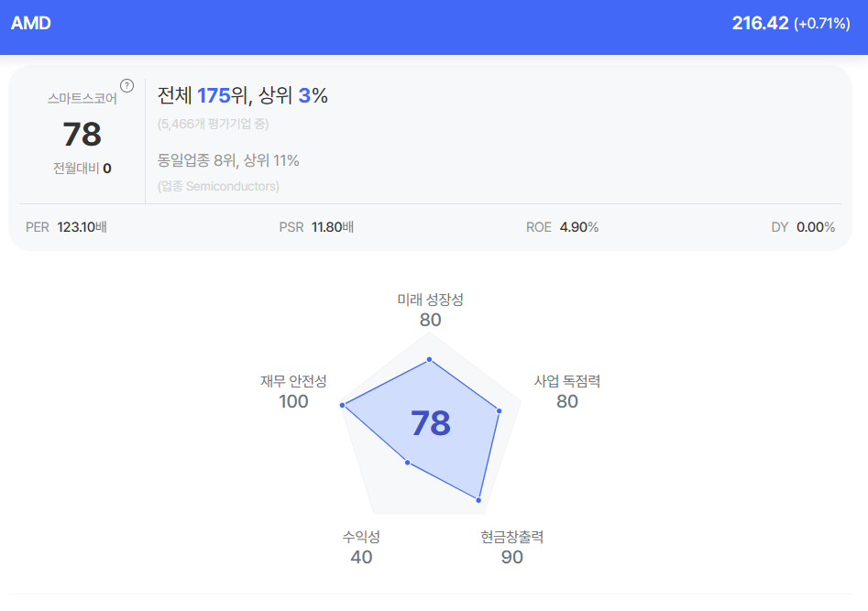Image resolution: width=868 pixels, height=611 pixels.
Task: Click the 현금창출력 radar label
Action: [512, 537]
